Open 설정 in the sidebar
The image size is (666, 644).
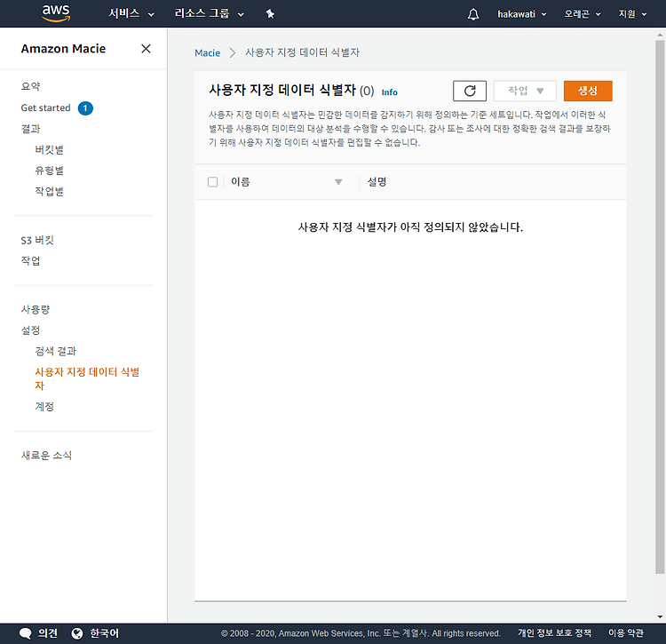point(30,330)
